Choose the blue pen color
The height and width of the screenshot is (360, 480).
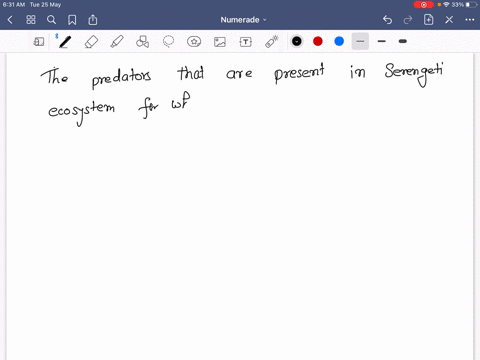coord(339,41)
